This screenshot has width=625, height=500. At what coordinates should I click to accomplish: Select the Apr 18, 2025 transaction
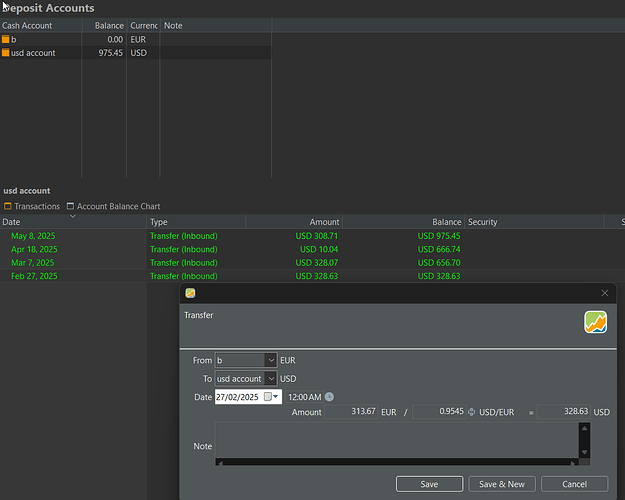tap(312, 249)
